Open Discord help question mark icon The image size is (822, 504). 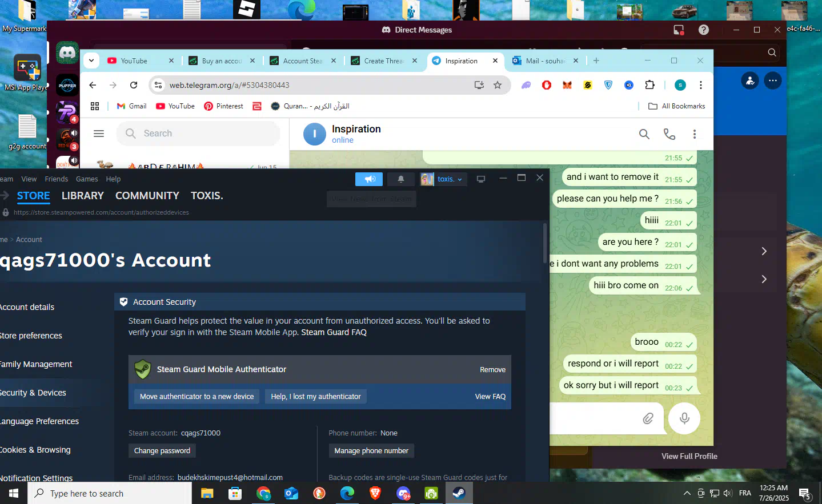point(704,30)
